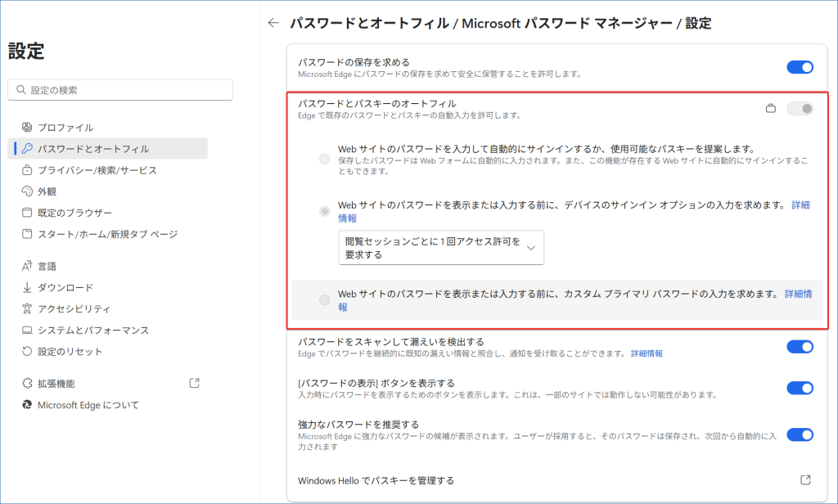The image size is (838, 504).
Task: Click the Microsoft Edge について logo icon
Action: (27, 405)
